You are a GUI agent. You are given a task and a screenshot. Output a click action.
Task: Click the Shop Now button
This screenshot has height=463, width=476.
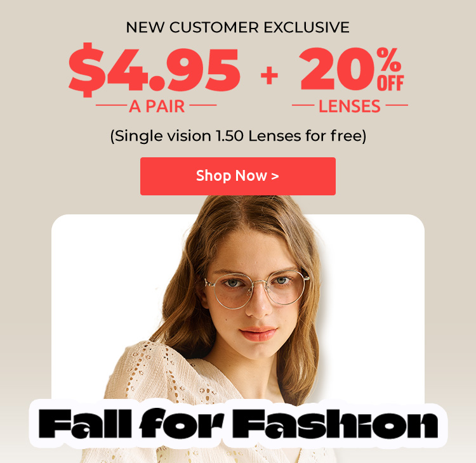click(238, 176)
